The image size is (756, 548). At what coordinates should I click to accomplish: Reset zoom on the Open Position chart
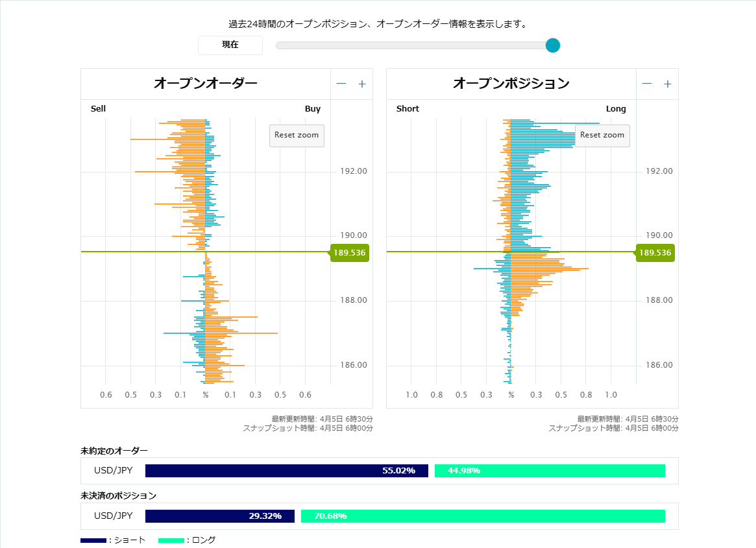pyautogui.click(x=602, y=136)
